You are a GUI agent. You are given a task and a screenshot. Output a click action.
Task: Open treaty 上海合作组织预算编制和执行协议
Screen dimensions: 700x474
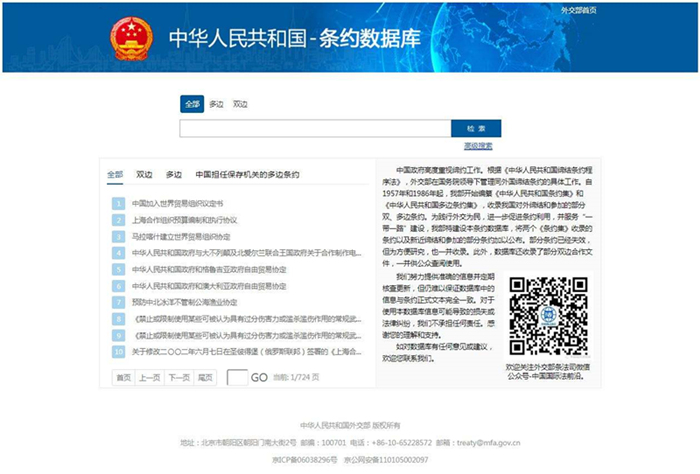[184, 220]
